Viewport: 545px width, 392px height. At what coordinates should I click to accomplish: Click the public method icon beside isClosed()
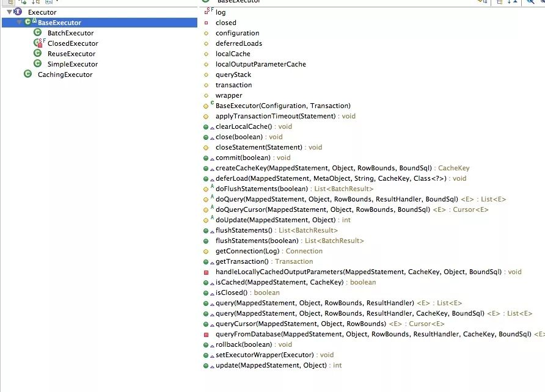tap(206, 293)
